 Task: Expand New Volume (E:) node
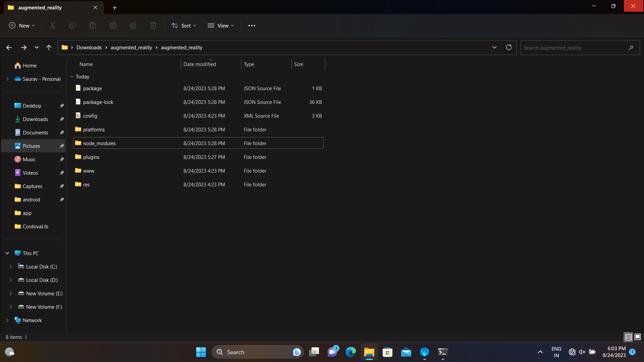pyautogui.click(x=11, y=293)
